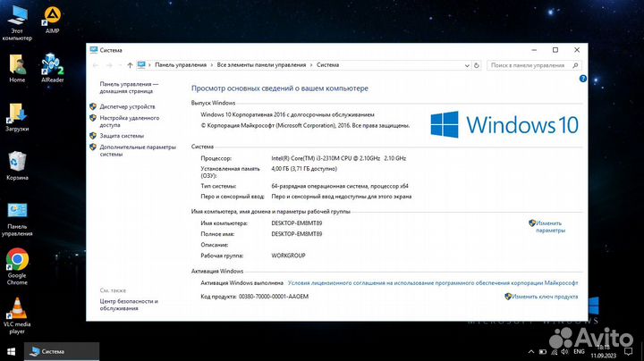Expand the address bar history dropdown
The width and height of the screenshot is (644, 361).
point(467,65)
